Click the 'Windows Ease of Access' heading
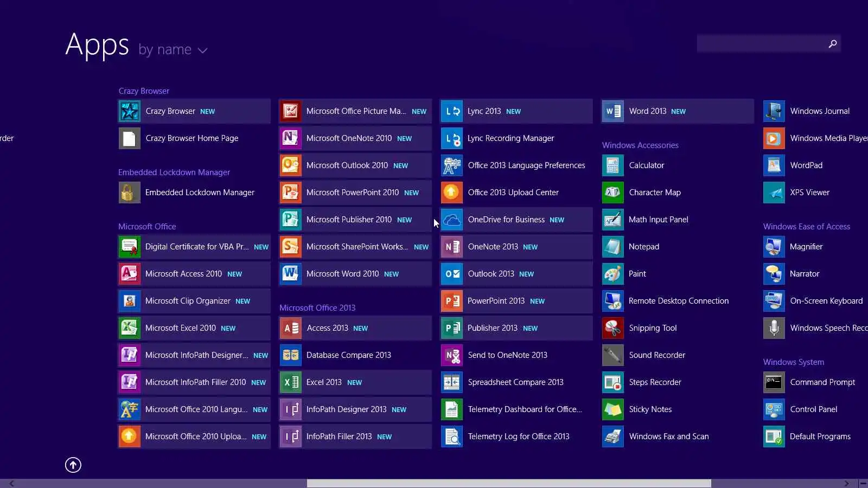Viewport: 868px width, 488px height. [x=807, y=226]
